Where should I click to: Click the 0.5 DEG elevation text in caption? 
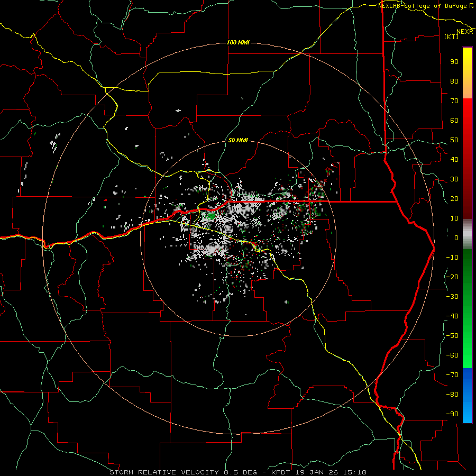point(241,472)
